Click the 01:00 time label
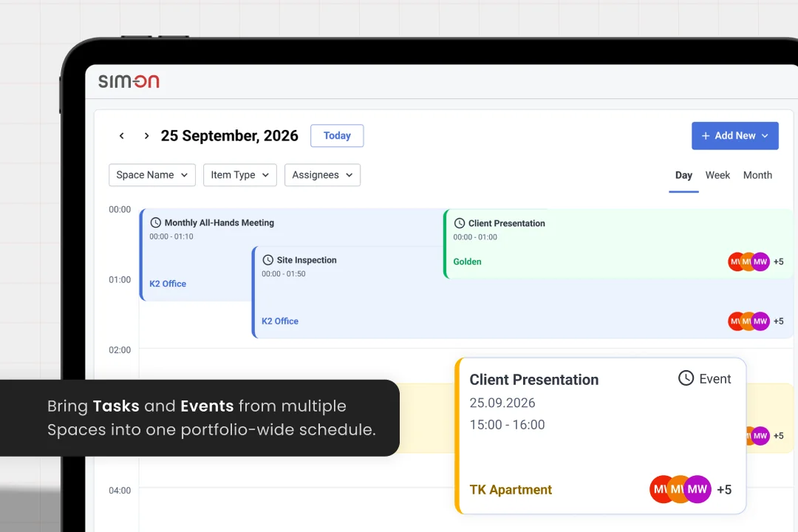This screenshot has width=798, height=532. point(120,279)
